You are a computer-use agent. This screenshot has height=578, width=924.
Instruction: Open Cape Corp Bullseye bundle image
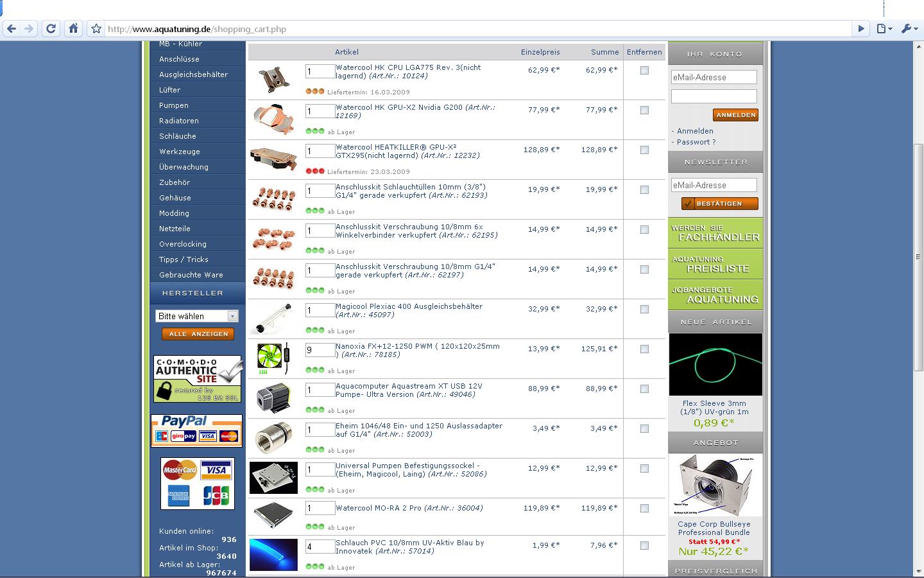click(x=715, y=485)
